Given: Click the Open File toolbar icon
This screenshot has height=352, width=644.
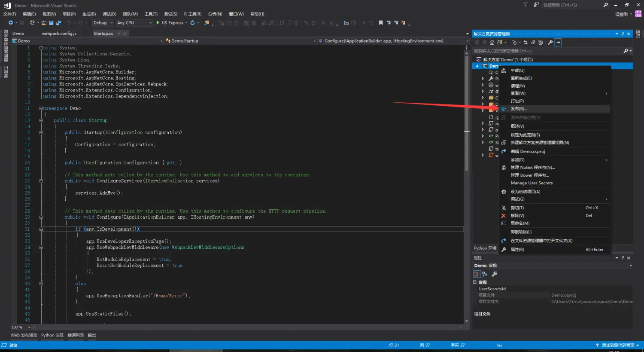Looking at the screenshot, I should coord(44,23).
